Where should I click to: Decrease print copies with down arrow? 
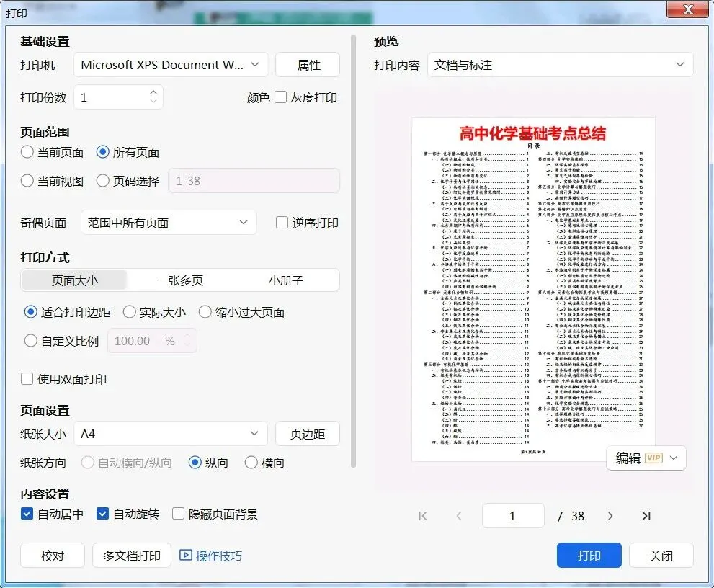point(153,101)
